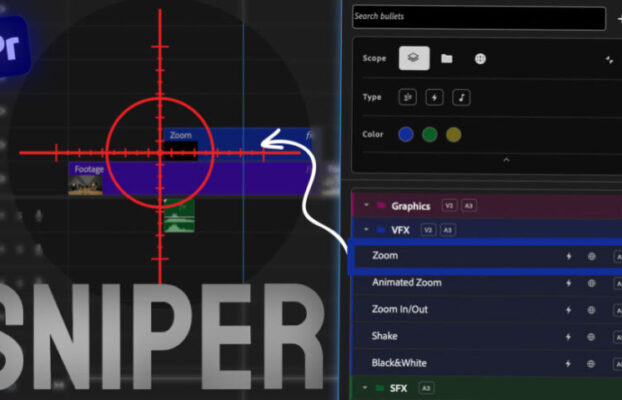Image resolution: width=622 pixels, height=400 pixels.
Task: Filter by lightning bolt effect type
Action: [x=434, y=97]
